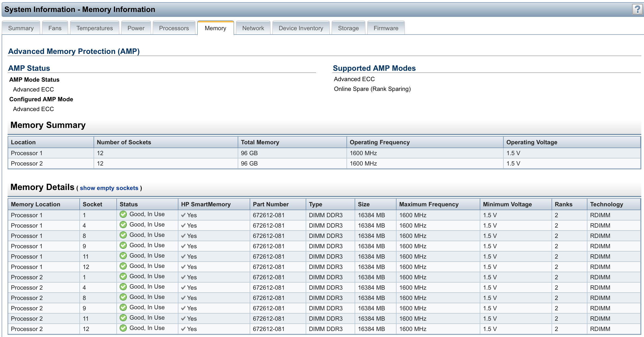Open the Summary tab

pyautogui.click(x=21, y=28)
